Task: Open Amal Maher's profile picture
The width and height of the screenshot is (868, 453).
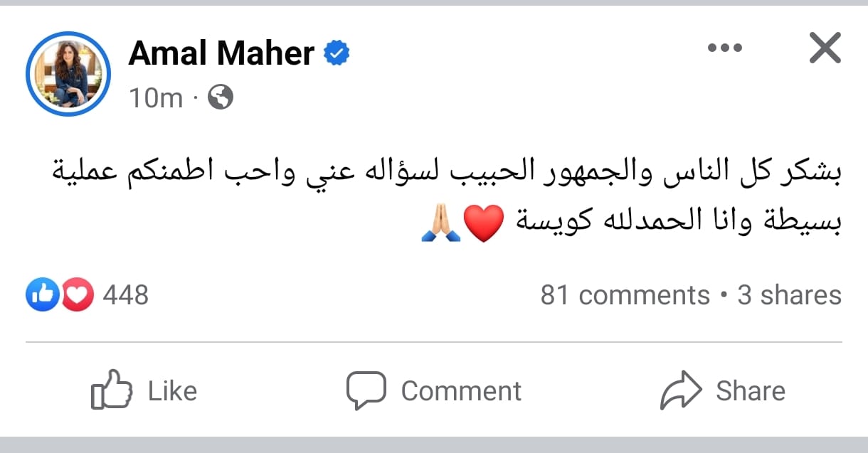Action: pos(68,74)
